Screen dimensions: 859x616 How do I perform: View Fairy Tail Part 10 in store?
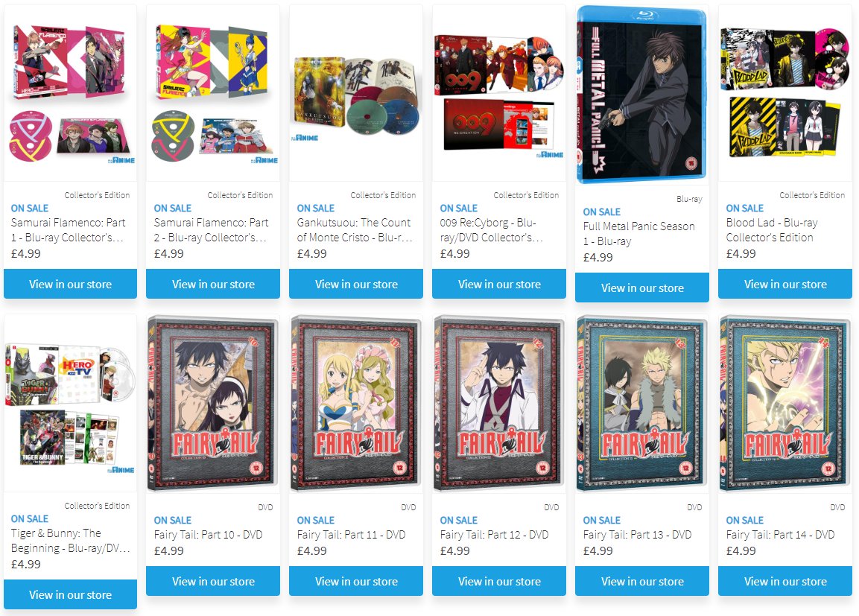click(x=213, y=581)
